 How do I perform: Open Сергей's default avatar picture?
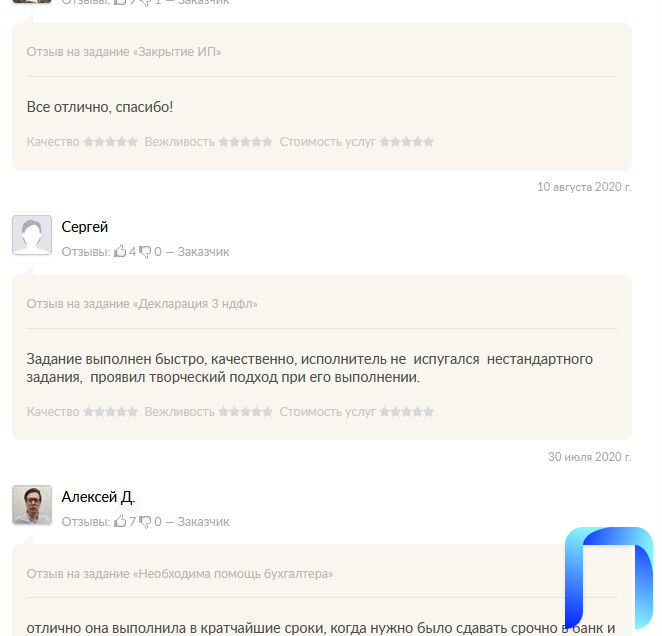pos(32,235)
